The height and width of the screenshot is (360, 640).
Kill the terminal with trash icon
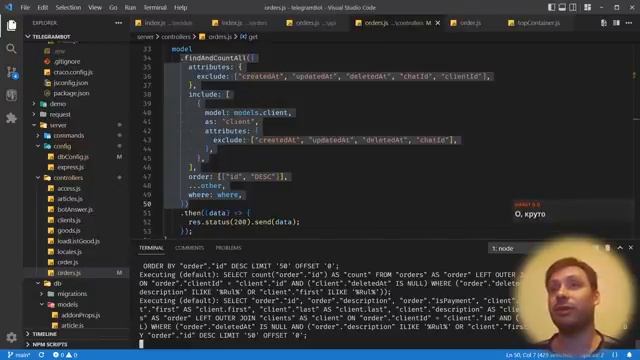tap(607, 248)
